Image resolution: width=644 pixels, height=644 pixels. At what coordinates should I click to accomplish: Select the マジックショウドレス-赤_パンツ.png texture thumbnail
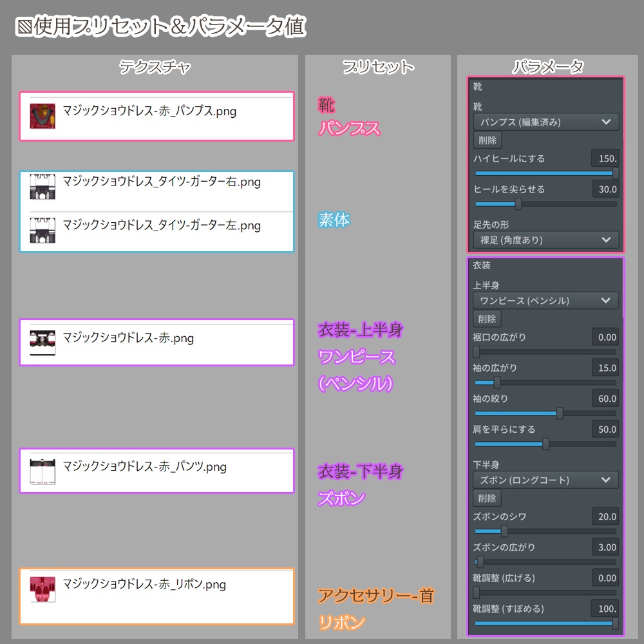tap(43, 471)
